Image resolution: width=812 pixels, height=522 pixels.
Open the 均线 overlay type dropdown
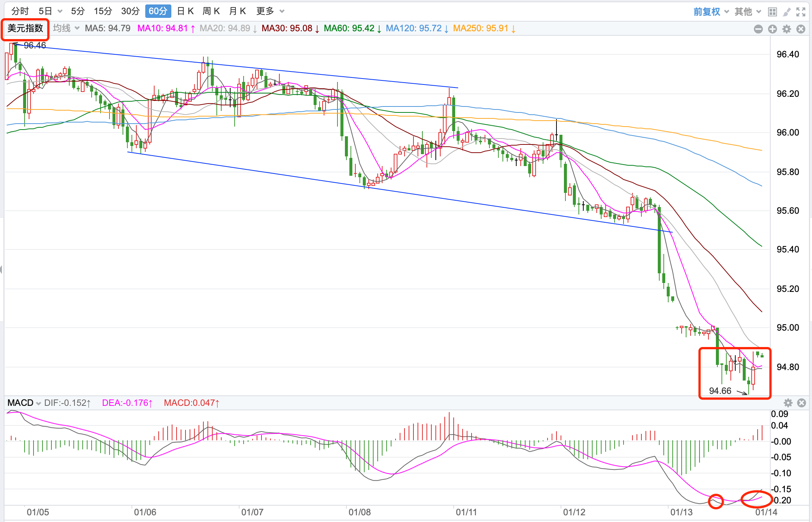tap(66, 28)
